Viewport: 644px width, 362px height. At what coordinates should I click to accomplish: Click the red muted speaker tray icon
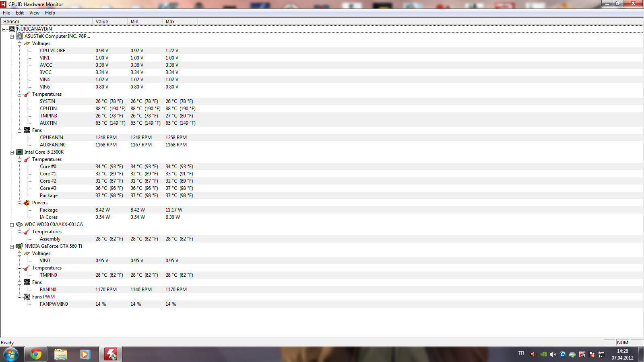point(533,354)
